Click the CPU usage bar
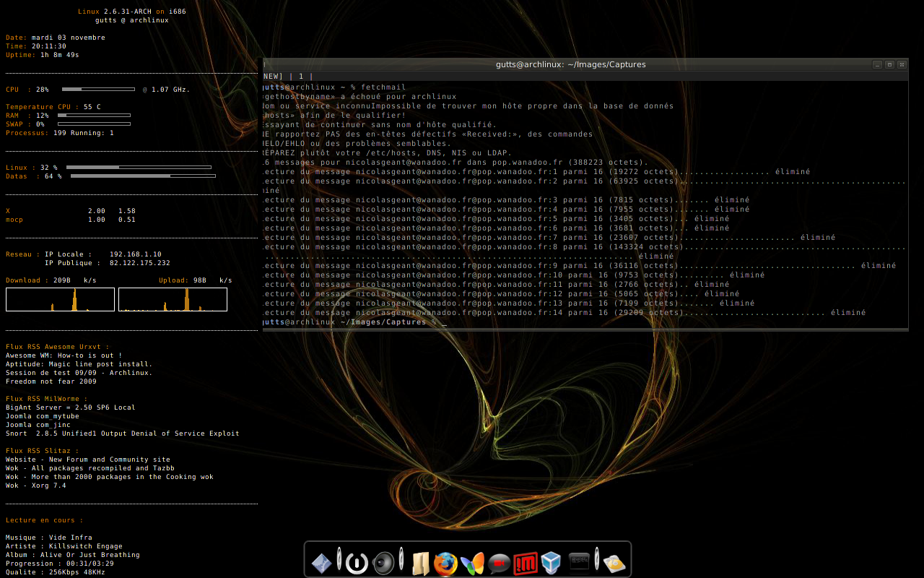The height and width of the screenshot is (578, 924). coord(98,90)
